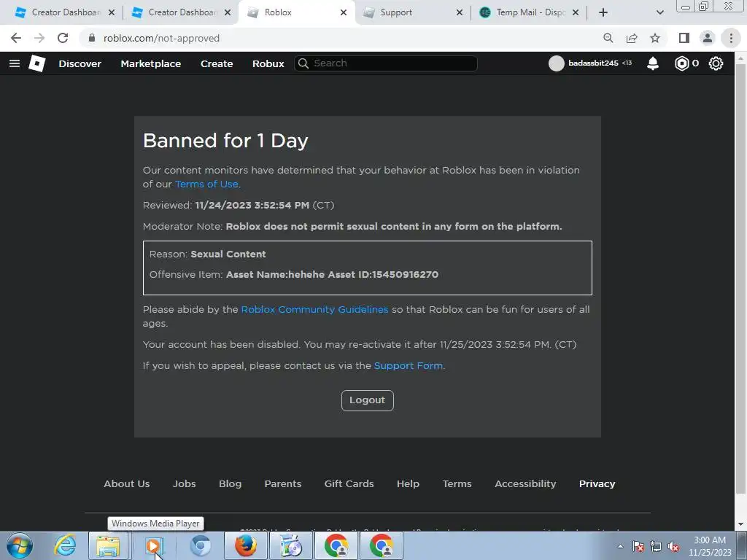The width and height of the screenshot is (747, 560).
Task: Share this page icon in address bar
Action: (x=632, y=38)
